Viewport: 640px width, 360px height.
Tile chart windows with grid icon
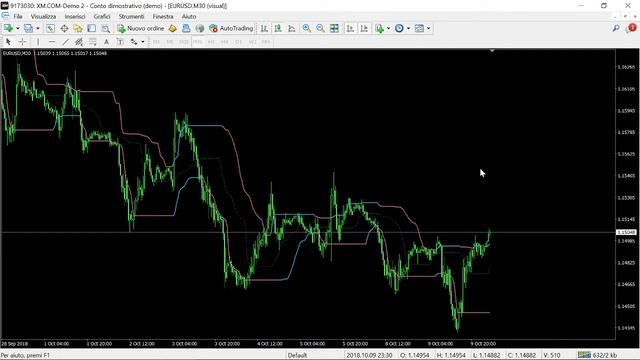[x=334, y=28]
